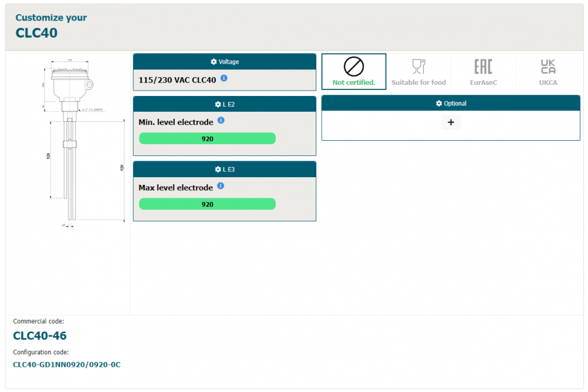
Task: Click the gear icon in L E3 header
Action: [218, 170]
